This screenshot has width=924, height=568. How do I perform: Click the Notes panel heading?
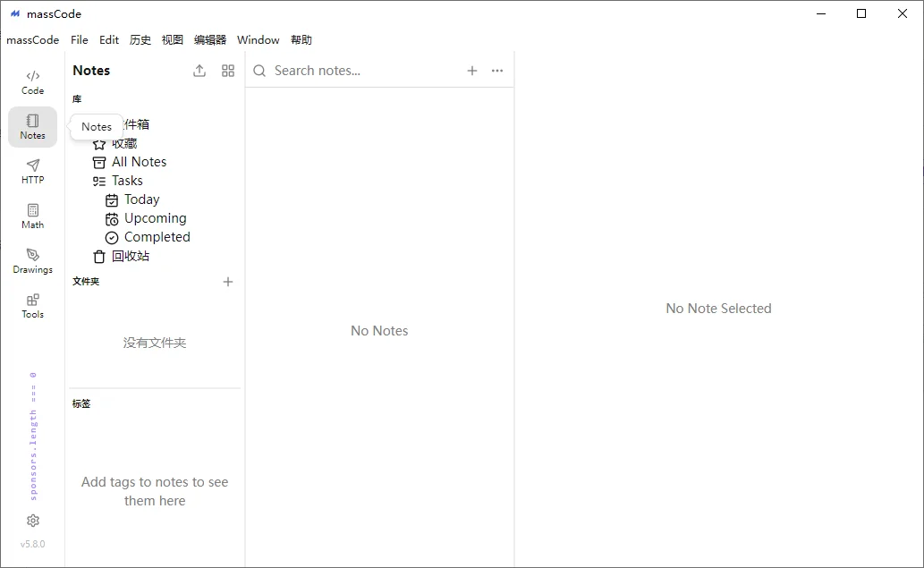coord(91,71)
